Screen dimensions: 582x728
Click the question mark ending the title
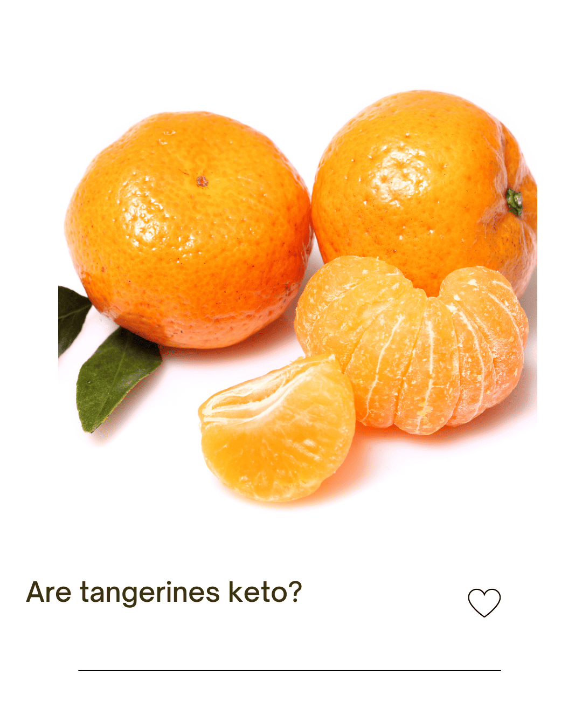(295, 592)
